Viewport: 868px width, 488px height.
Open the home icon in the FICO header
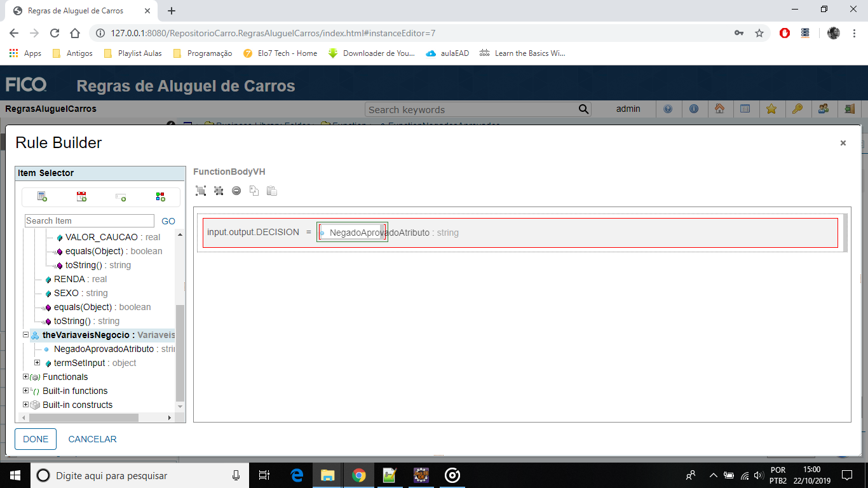tap(721, 109)
